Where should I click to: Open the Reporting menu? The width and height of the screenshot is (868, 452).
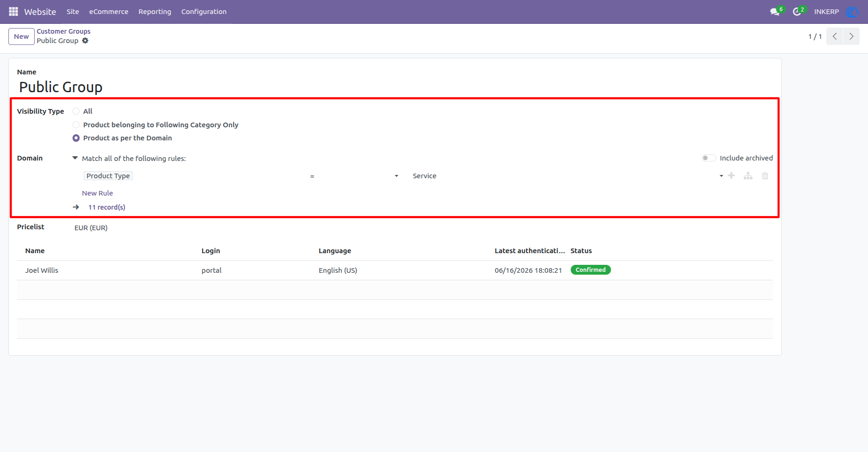pyautogui.click(x=155, y=12)
